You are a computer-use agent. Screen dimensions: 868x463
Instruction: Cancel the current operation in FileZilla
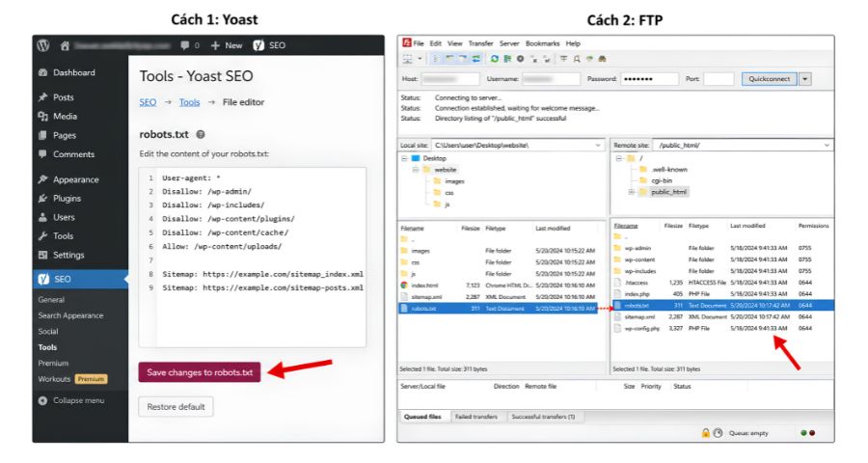[x=521, y=59]
